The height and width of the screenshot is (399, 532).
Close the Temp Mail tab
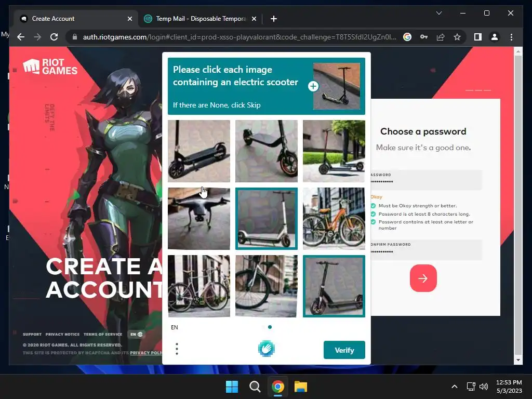click(254, 19)
